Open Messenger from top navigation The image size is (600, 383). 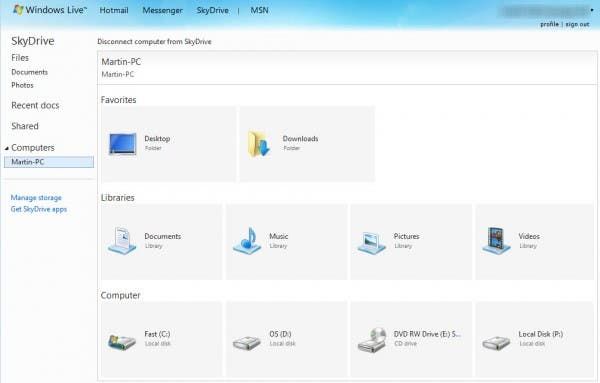pyautogui.click(x=162, y=10)
